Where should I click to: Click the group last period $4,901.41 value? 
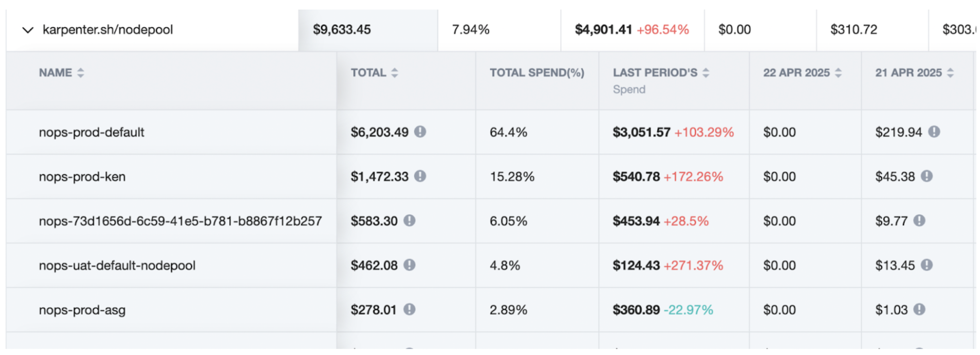point(603,30)
